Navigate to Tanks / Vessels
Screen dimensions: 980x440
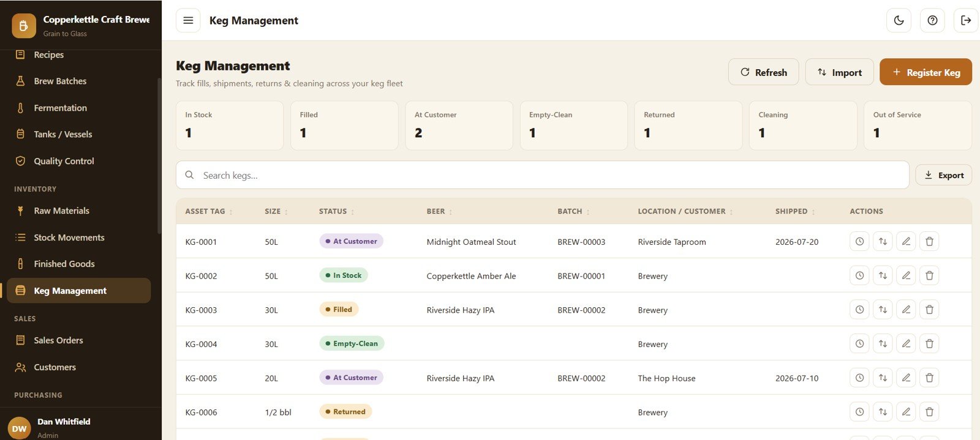tap(78, 134)
